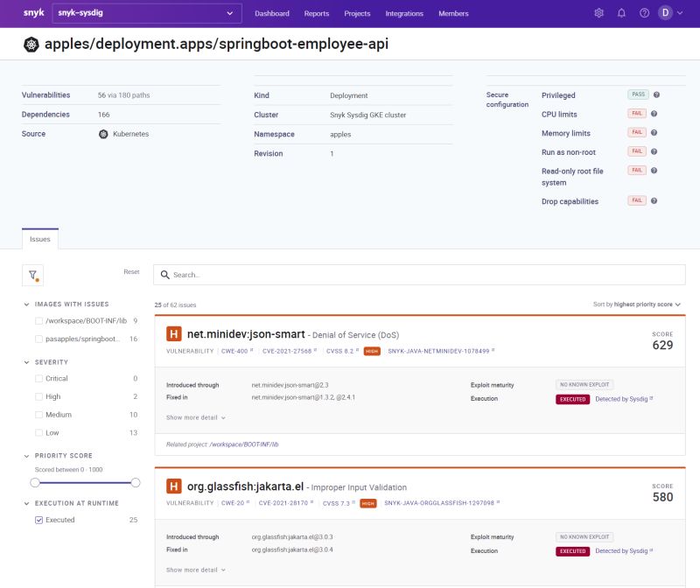The height and width of the screenshot is (588, 700).
Task: Check the Critical severity filter
Action: coord(38,379)
